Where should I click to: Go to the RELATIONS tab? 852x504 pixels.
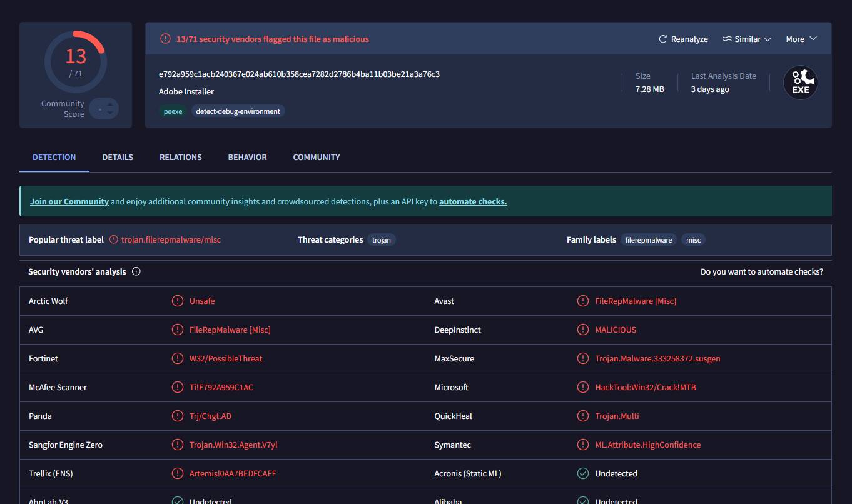tap(180, 157)
